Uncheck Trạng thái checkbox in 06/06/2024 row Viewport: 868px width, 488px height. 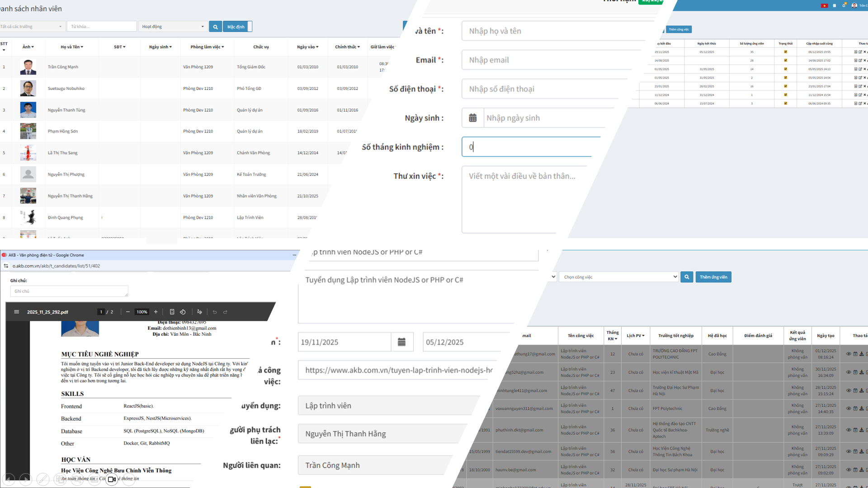785,103
